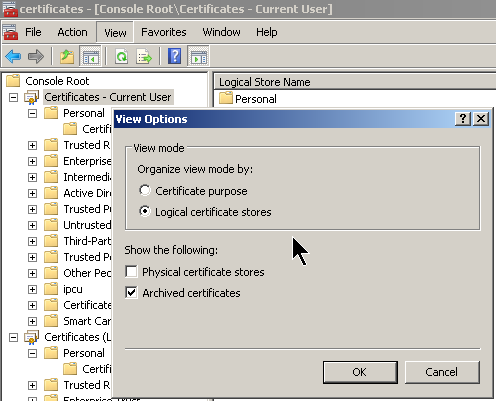Open the View menu

pos(115,32)
